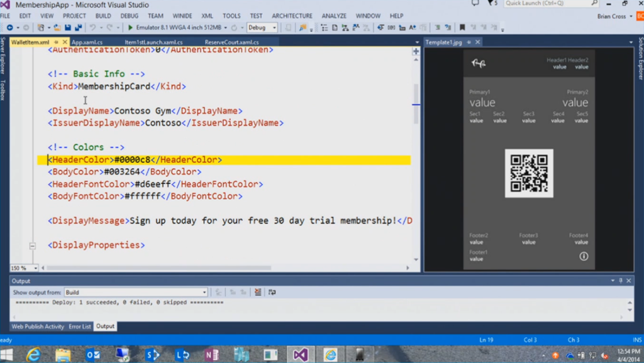Screen dimensions: 644x363
Task: Click the Windows Start button
Action: click(x=6, y=354)
